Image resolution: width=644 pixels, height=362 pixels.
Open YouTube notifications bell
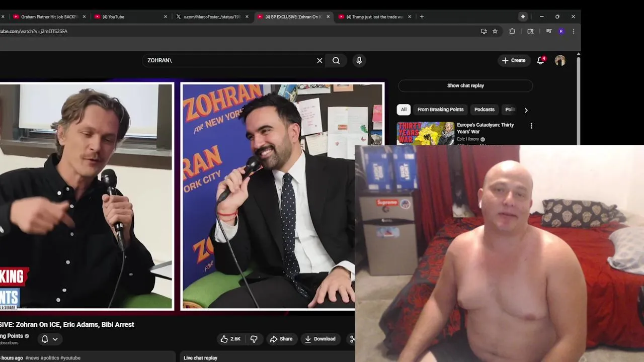pos(541,60)
